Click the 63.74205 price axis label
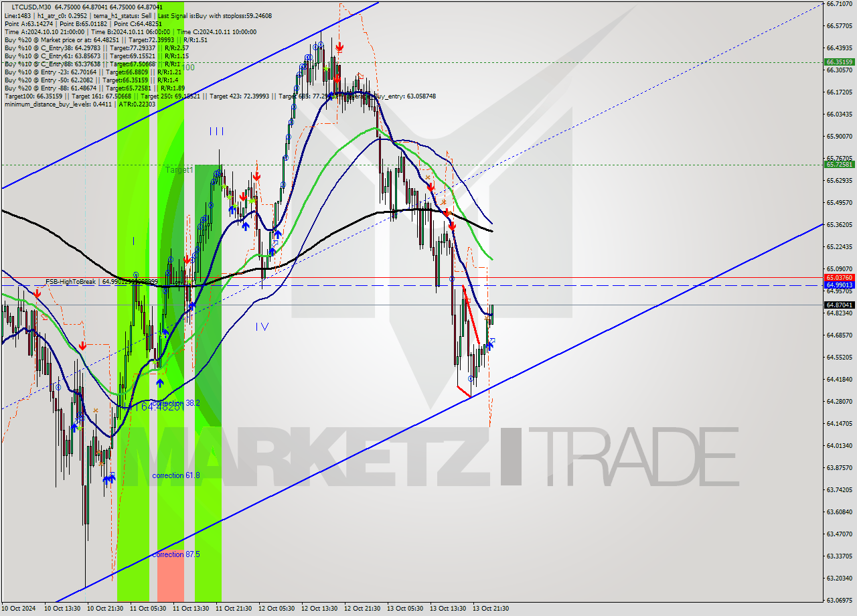 pos(840,489)
